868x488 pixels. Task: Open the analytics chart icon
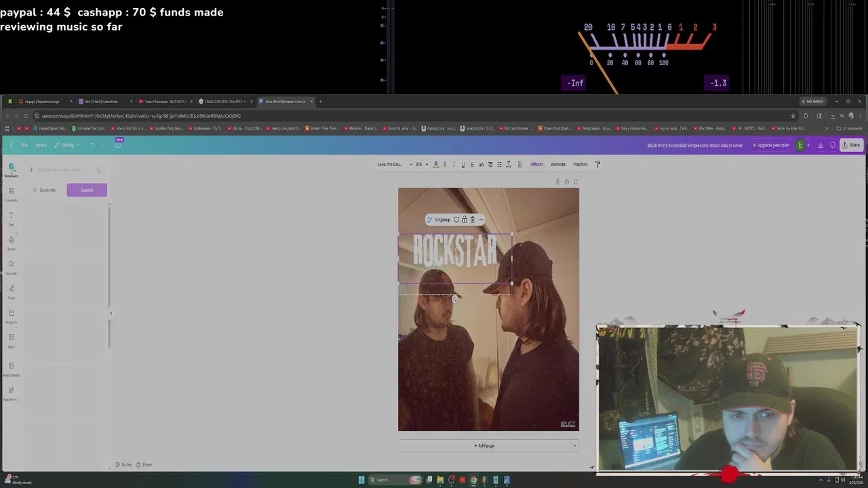(821, 145)
